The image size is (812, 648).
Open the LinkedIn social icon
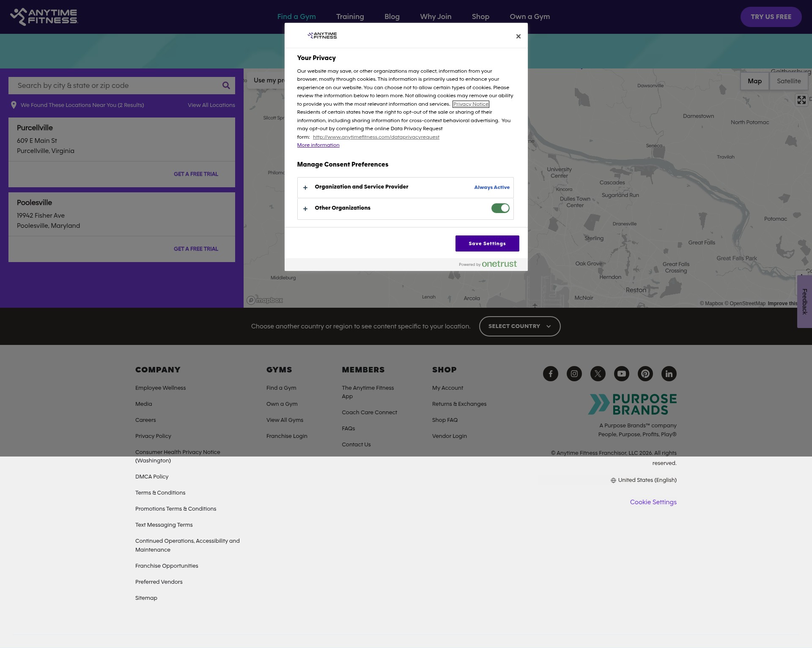coord(669,374)
